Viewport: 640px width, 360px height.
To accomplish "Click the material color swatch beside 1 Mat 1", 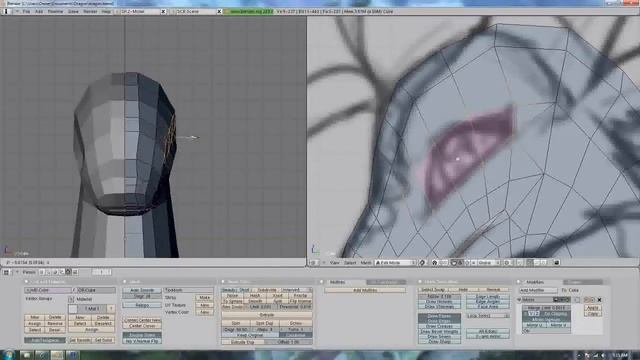I will 73,309.
